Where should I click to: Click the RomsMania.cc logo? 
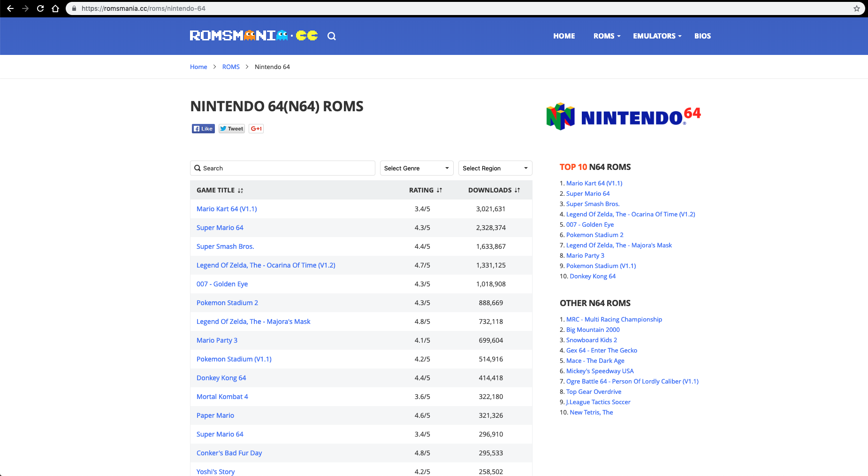[254, 36]
